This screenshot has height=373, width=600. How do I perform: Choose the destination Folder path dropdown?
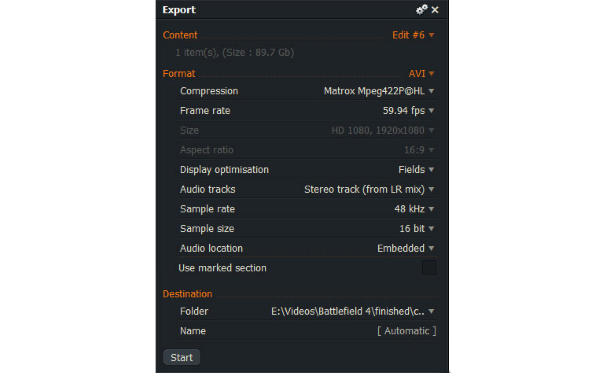[352, 311]
